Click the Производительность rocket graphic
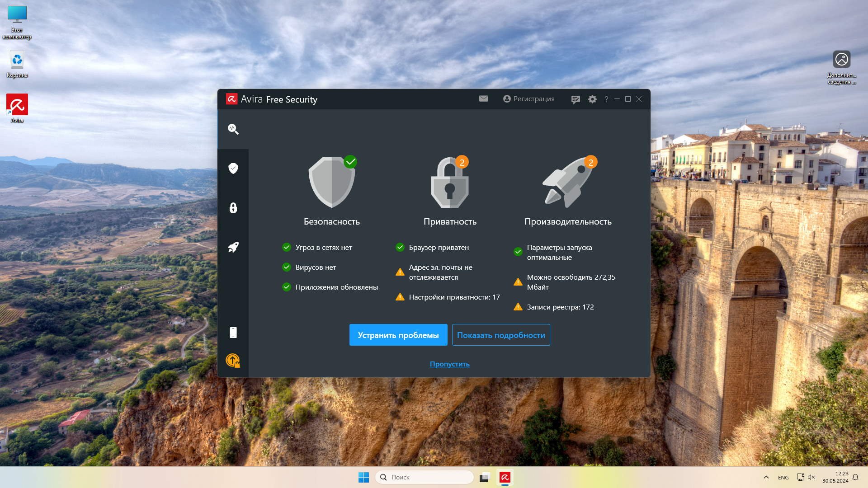Viewport: 868px width, 488px height. pyautogui.click(x=568, y=183)
